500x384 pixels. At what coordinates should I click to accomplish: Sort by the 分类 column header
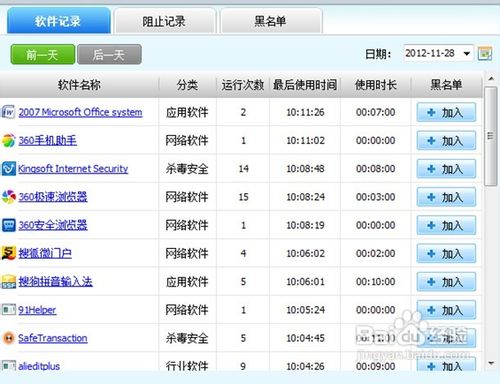pyautogui.click(x=187, y=85)
